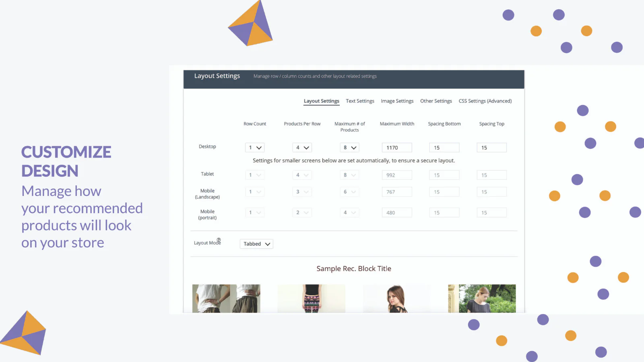Click the Desktop Maximum Width field
The image size is (644, 362).
[x=396, y=148]
